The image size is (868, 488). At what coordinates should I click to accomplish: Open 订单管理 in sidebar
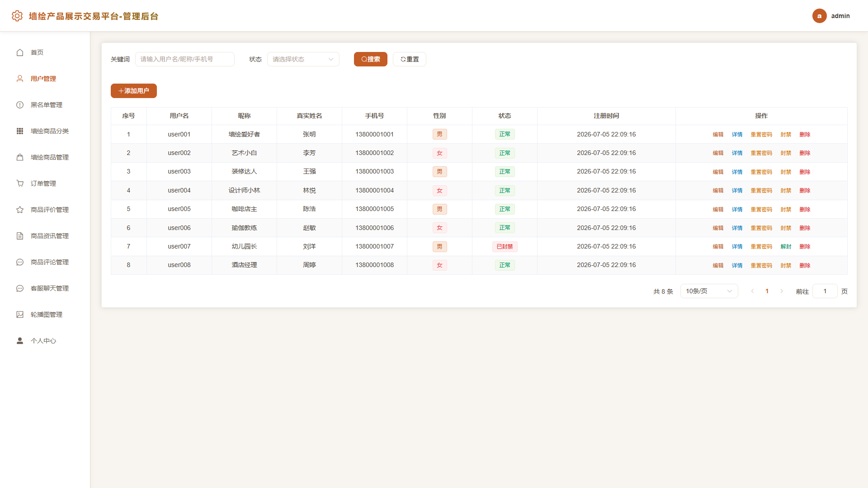point(45,183)
